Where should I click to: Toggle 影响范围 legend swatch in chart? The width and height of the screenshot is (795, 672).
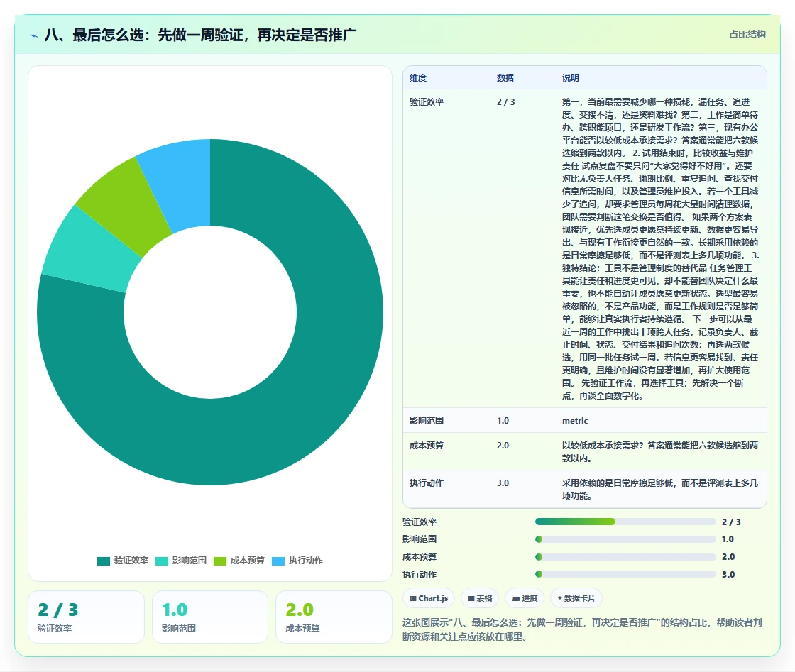tap(162, 561)
